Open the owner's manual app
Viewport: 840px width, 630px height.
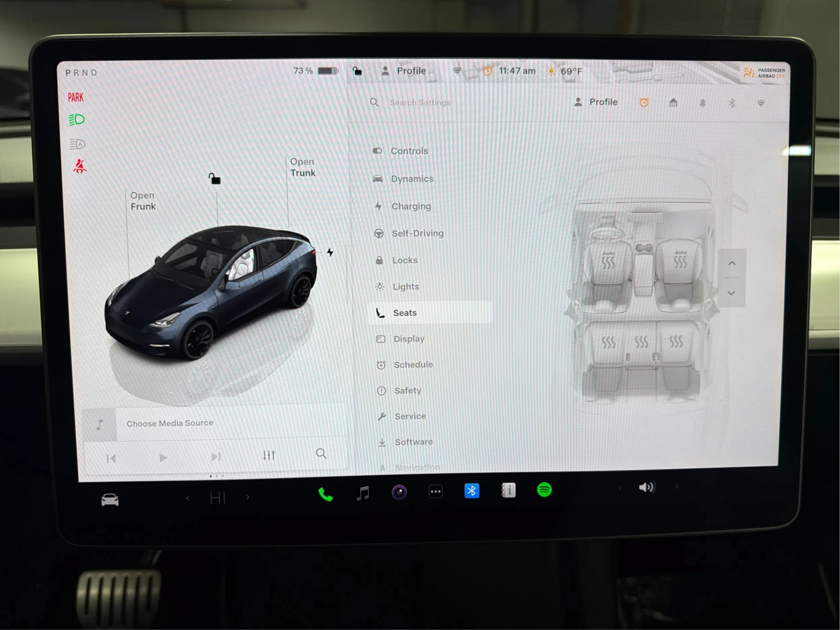point(508,490)
